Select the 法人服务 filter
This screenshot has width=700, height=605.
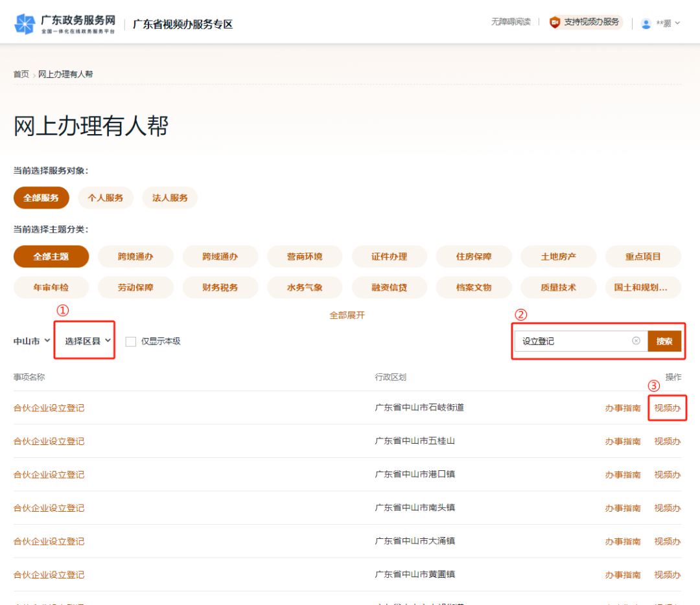(x=169, y=198)
